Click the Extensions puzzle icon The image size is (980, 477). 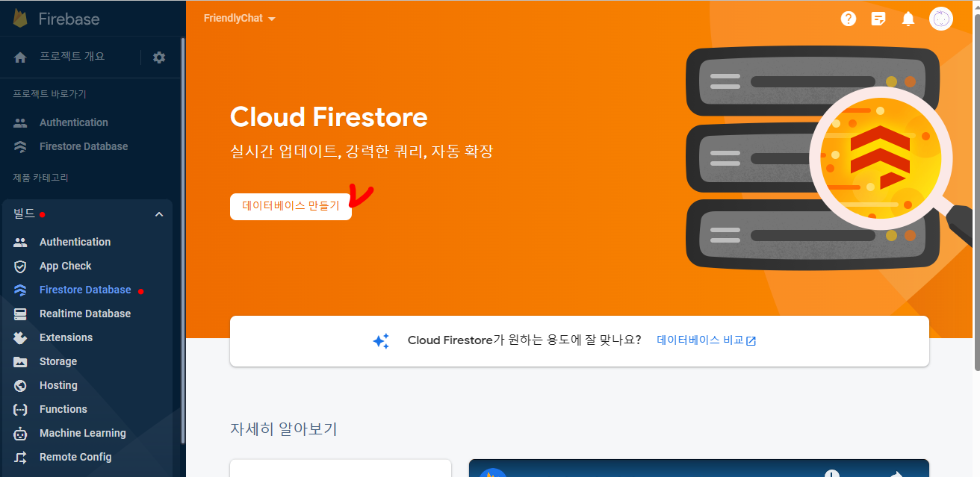tap(20, 337)
